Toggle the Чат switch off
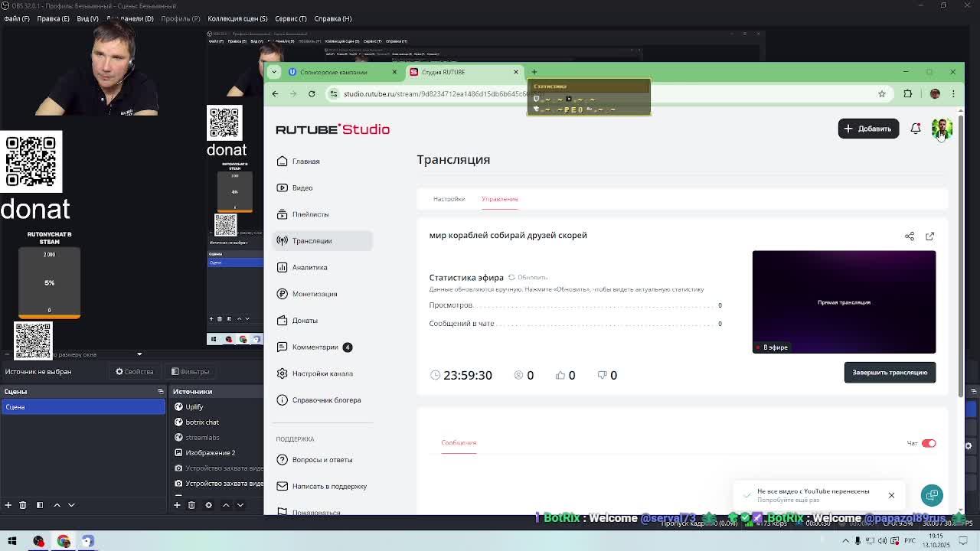980x551 pixels. coord(929,443)
